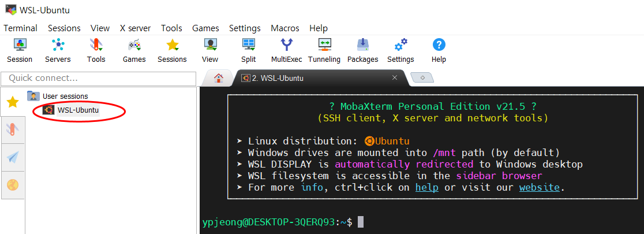This screenshot has height=234, width=644.
Task: Click the Ubuntu distribution label in banner
Action: pos(387,141)
